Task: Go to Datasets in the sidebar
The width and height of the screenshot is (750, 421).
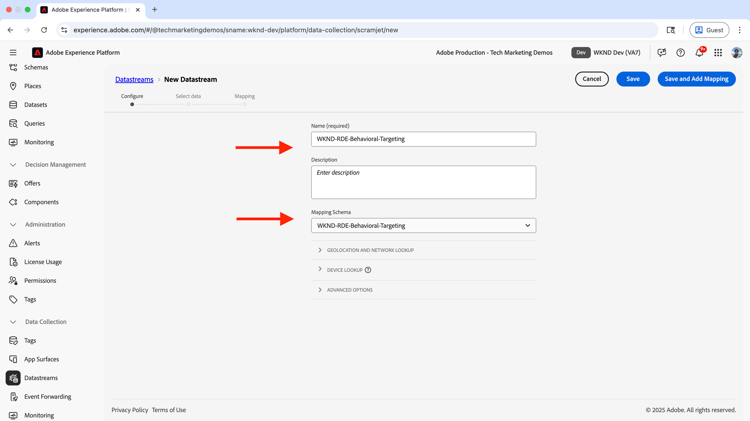Action: 35,105
